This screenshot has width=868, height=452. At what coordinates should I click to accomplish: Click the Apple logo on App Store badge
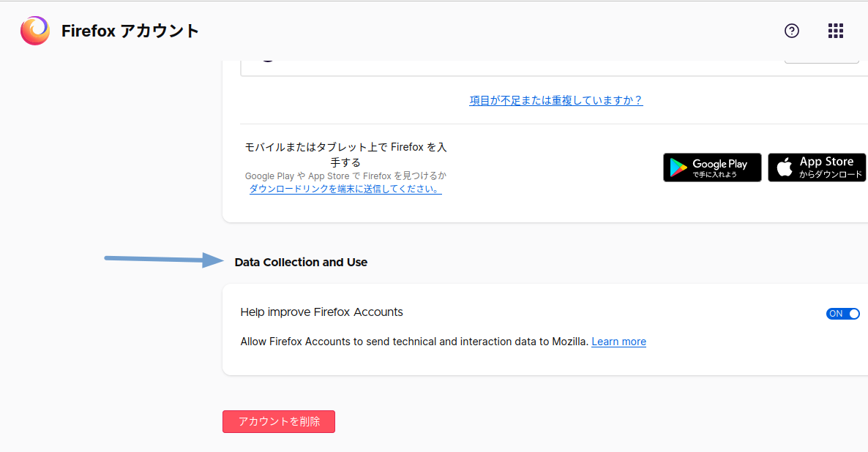tap(784, 168)
